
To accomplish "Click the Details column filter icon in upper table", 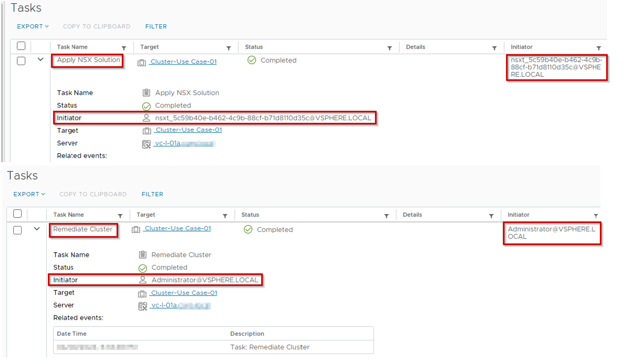I will 494,48.
